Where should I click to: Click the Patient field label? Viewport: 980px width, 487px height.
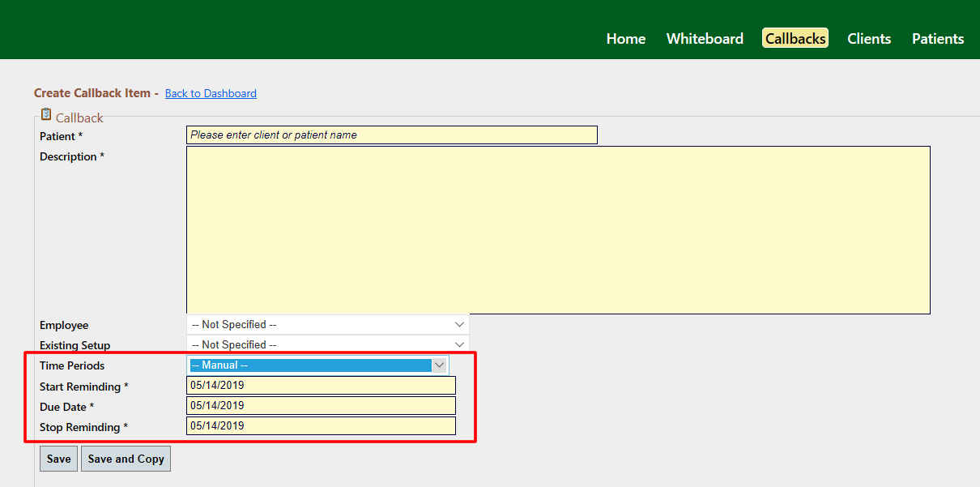pos(61,136)
